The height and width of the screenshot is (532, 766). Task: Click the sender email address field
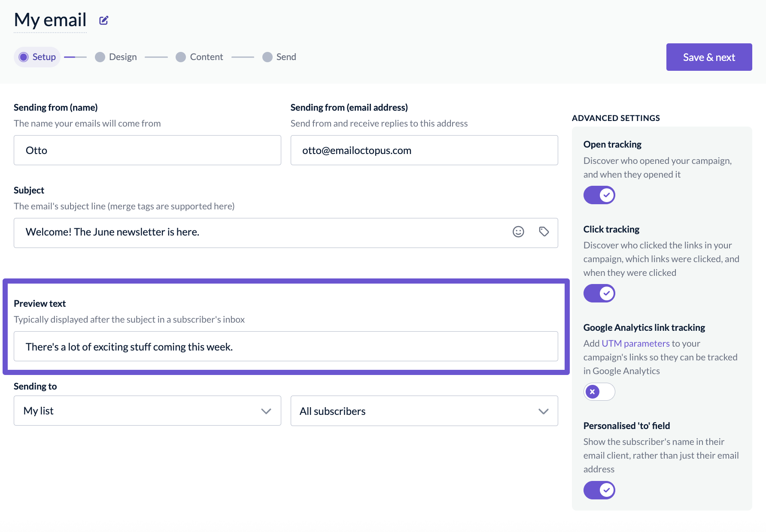(x=424, y=151)
